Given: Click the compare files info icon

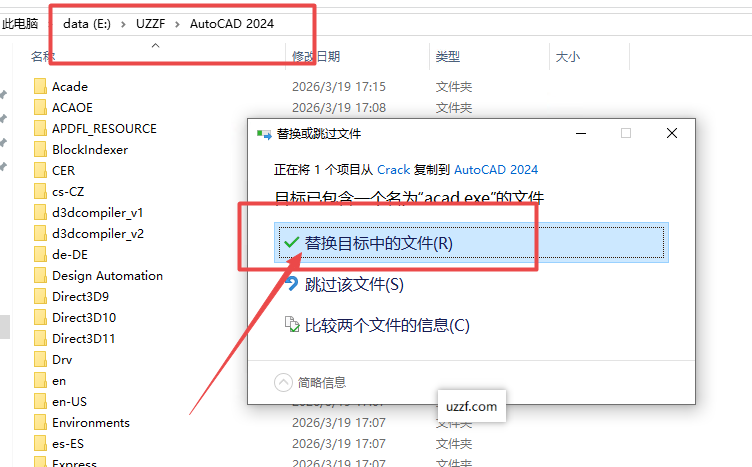Looking at the screenshot, I should [291, 325].
